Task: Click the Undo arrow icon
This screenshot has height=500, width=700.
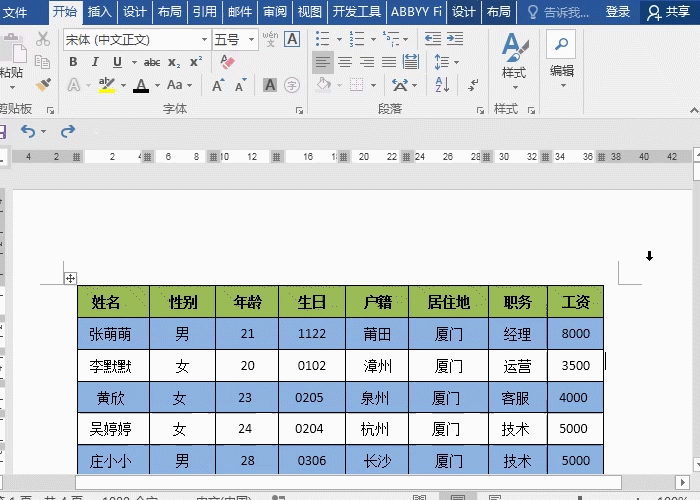Action: click(x=28, y=131)
